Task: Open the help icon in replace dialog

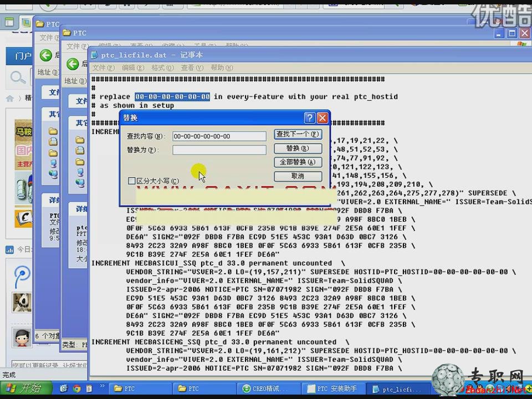Action: (x=309, y=118)
